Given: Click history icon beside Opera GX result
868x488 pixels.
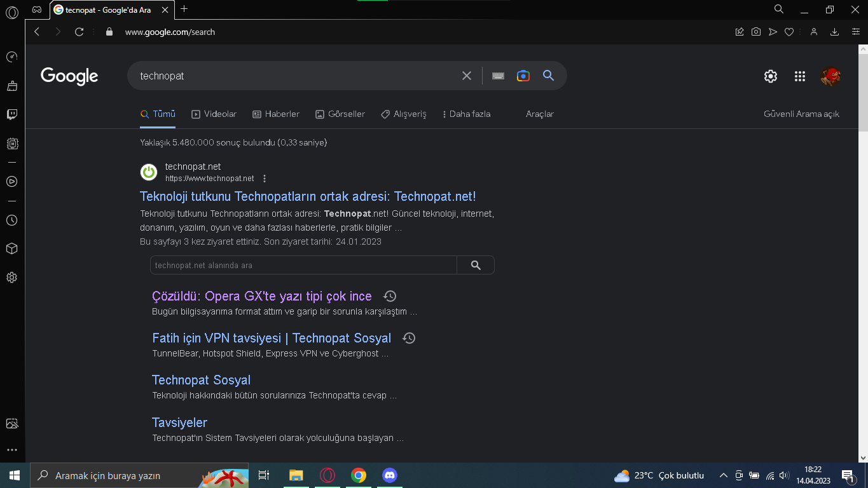Looking at the screenshot, I should [x=390, y=296].
